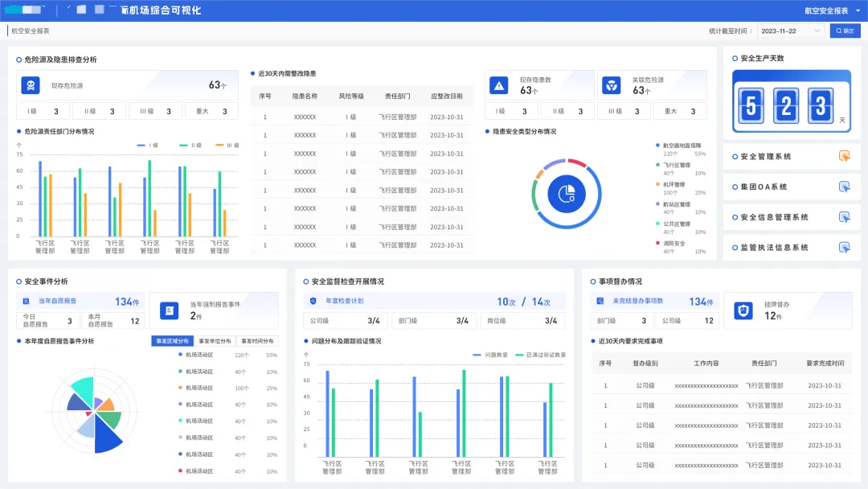Open 监管执法信息系统 via its pointer icon
868x489 pixels.
(x=844, y=248)
